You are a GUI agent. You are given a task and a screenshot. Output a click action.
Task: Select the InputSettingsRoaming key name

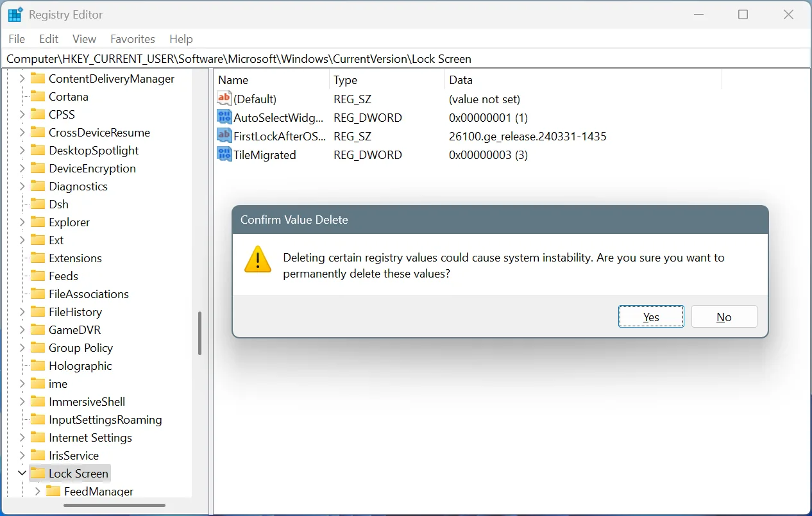coord(105,419)
